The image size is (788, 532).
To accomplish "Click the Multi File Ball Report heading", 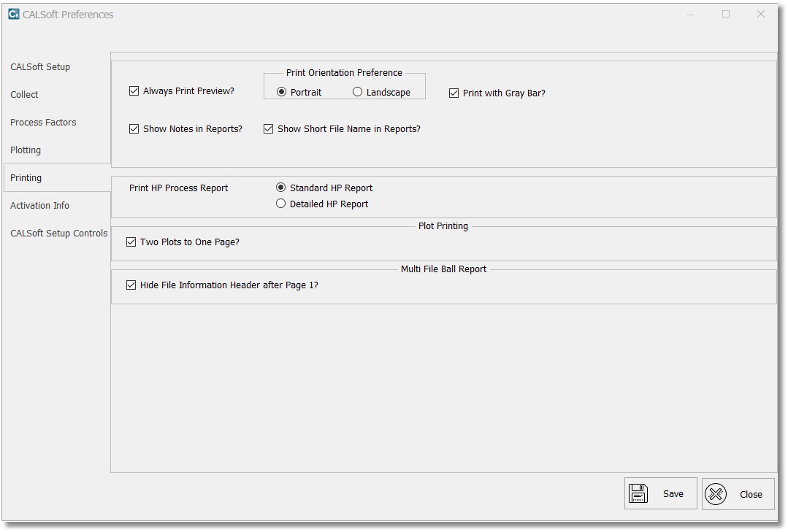I will click(x=444, y=269).
